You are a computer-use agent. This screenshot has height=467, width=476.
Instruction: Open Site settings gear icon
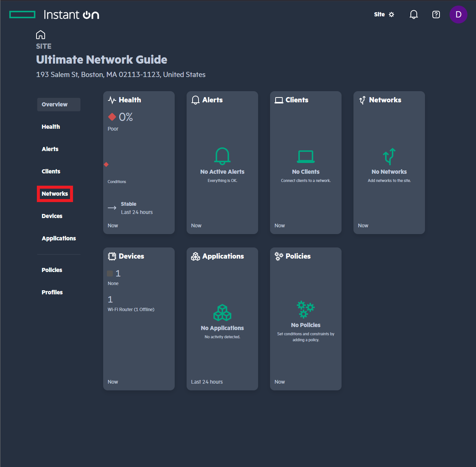click(391, 15)
